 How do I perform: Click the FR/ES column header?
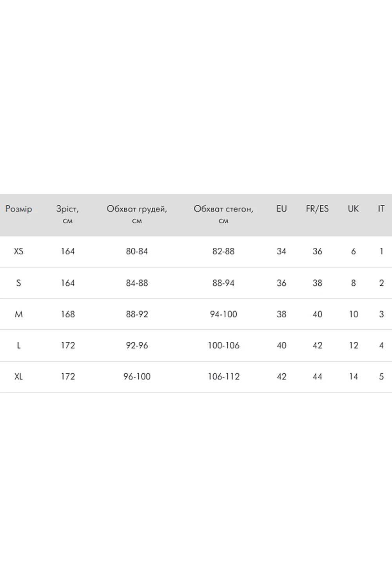tap(317, 209)
